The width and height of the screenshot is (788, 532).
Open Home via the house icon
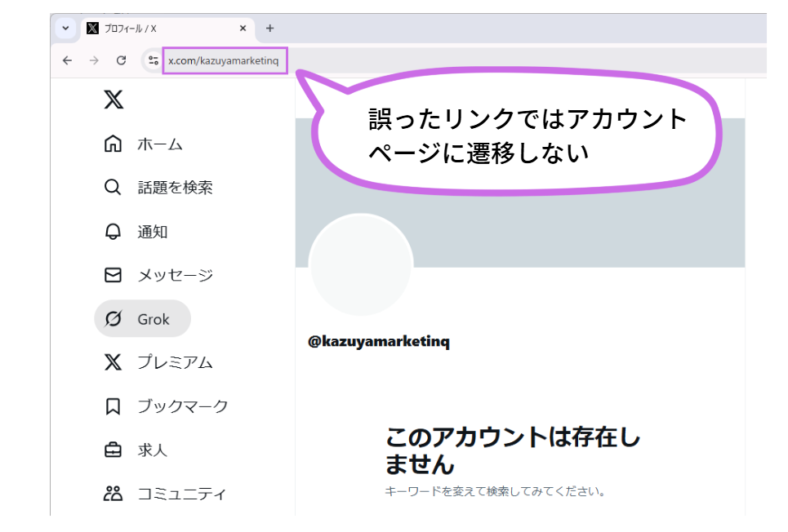114,144
